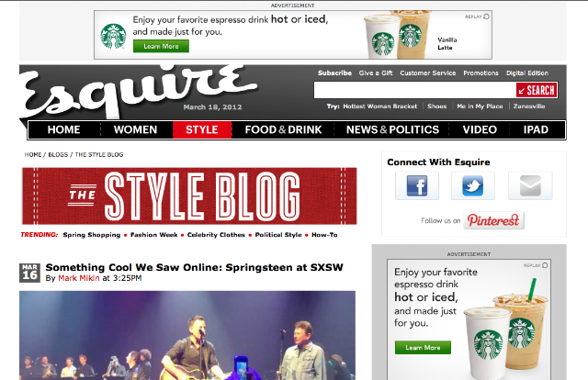The width and height of the screenshot is (588, 380).
Task: Open trending topic Celebrity Clothes
Action: point(216,235)
